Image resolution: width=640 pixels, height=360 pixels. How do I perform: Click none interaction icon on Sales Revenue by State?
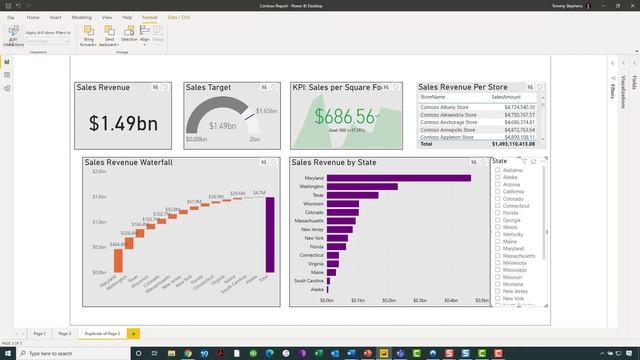point(483,162)
